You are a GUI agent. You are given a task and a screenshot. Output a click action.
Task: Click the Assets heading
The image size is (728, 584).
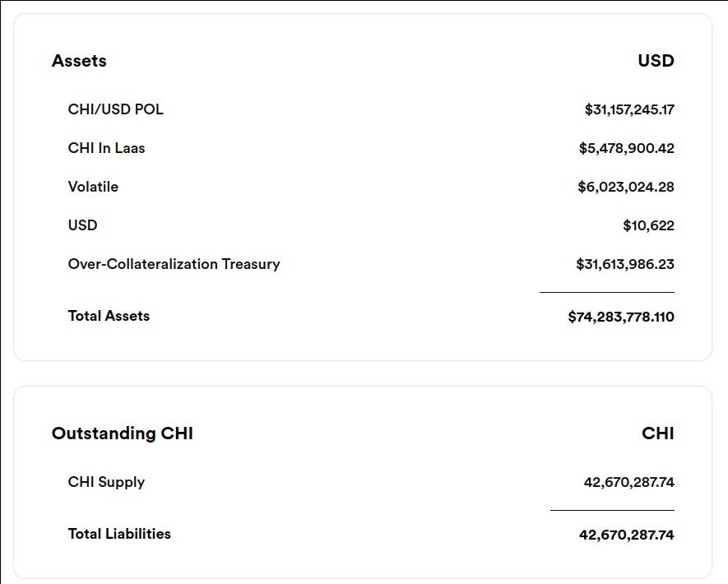pyautogui.click(x=79, y=61)
